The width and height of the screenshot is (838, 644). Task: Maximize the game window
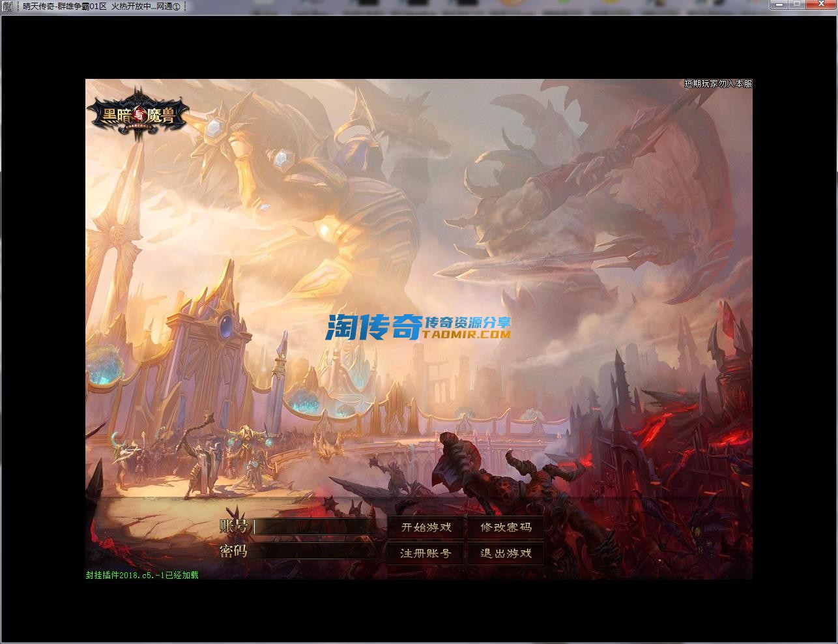(x=798, y=5)
